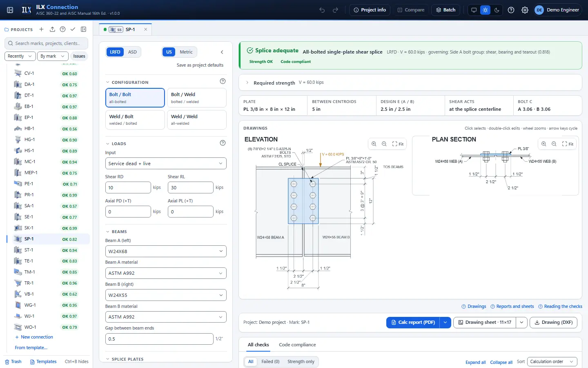Open settings gear icon
The height and width of the screenshot is (368, 588).
point(525,10)
